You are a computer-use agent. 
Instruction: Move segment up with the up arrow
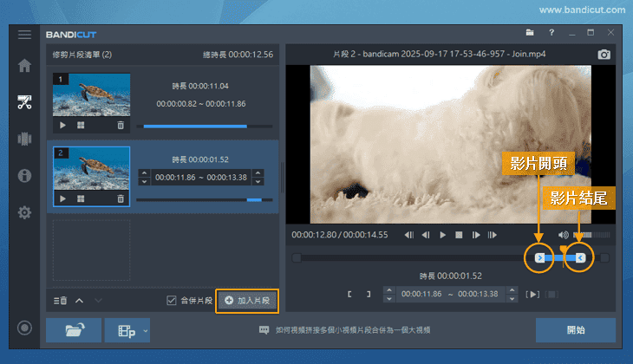[x=79, y=301]
